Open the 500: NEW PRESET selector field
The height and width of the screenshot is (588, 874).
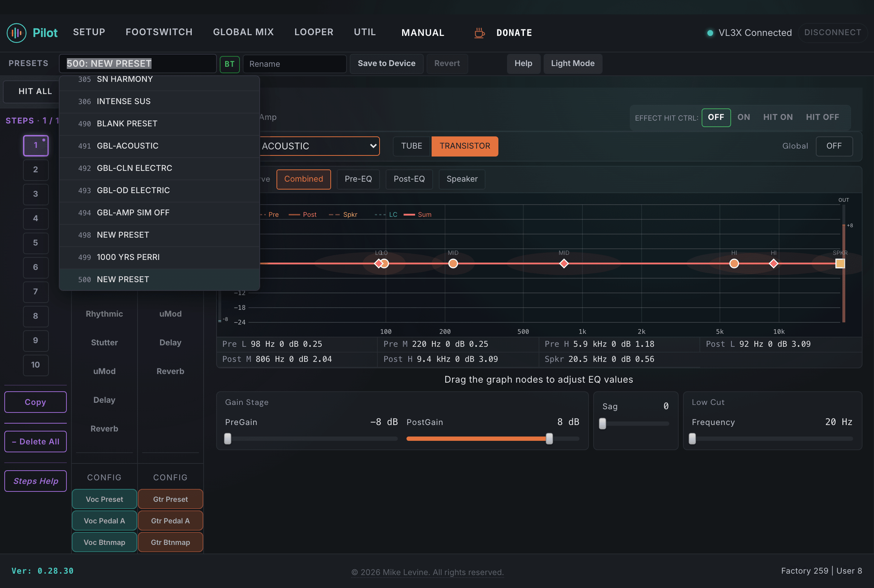coord(138,64)
